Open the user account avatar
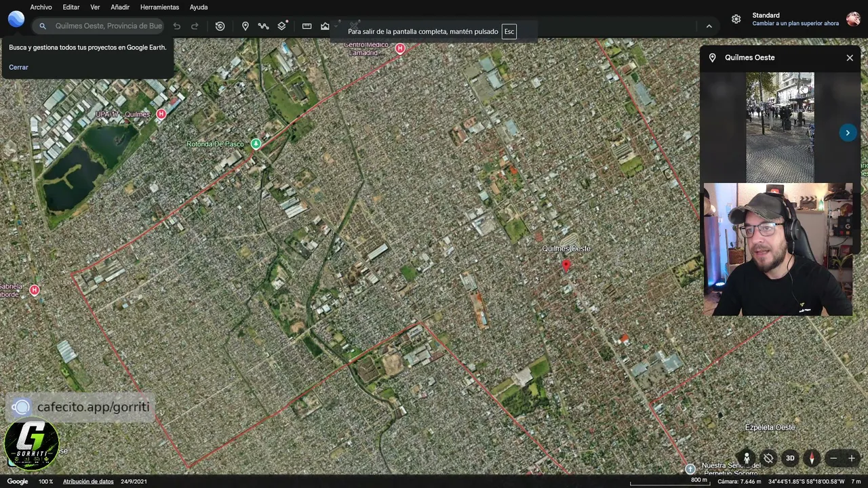 tap(853, 19)
